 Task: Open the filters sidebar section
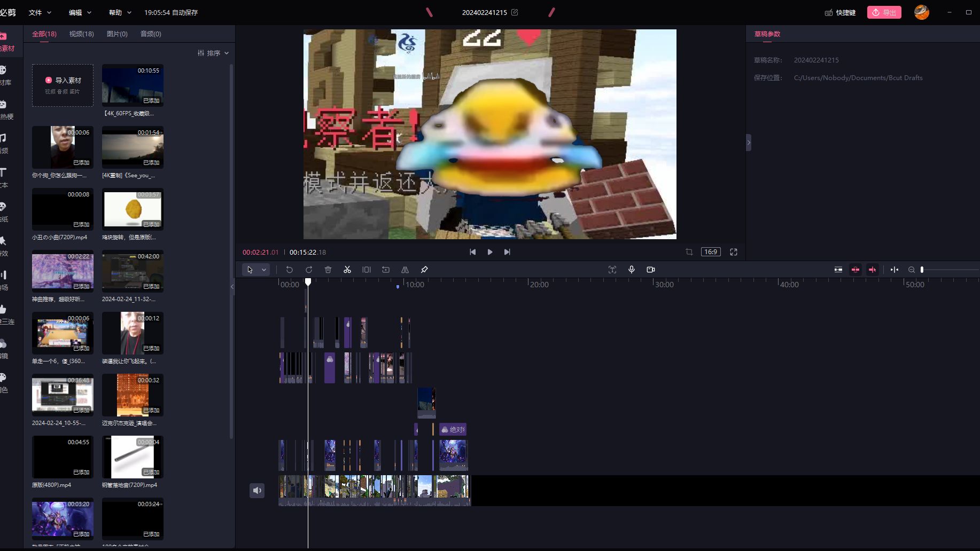click(4, 349)
